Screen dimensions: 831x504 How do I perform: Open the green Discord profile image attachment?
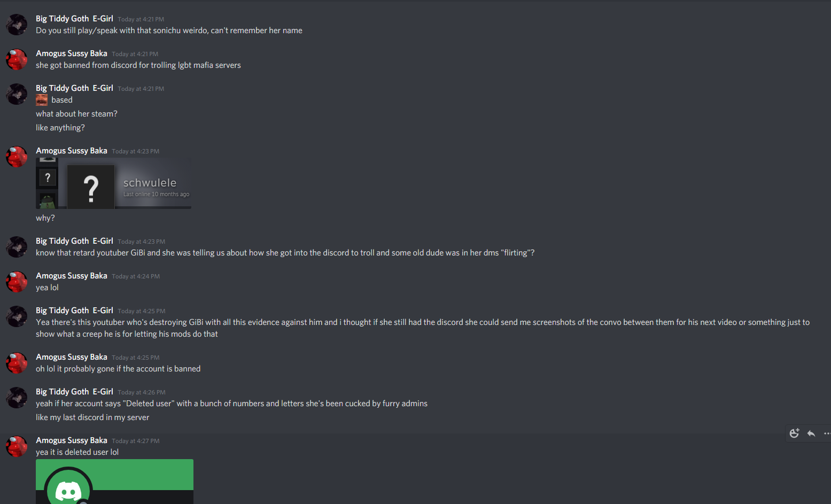click(114, 482)
